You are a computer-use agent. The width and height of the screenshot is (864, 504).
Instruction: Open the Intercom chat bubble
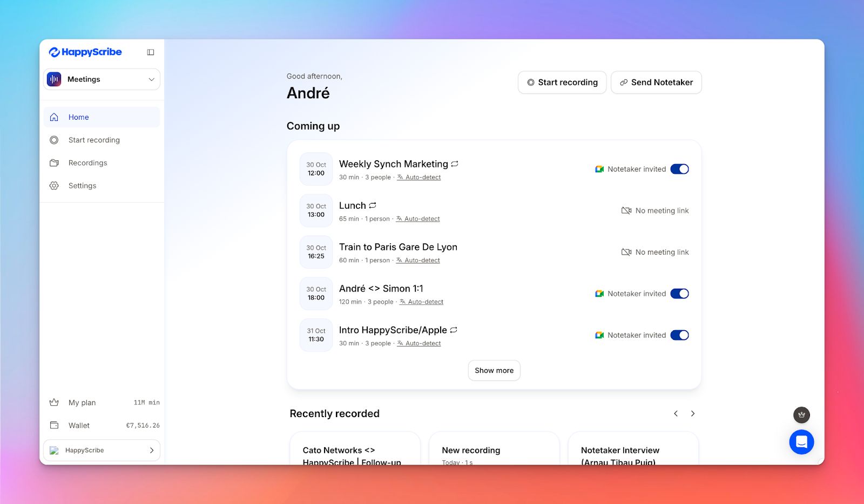pyautogui.click(x=801, y=442)
